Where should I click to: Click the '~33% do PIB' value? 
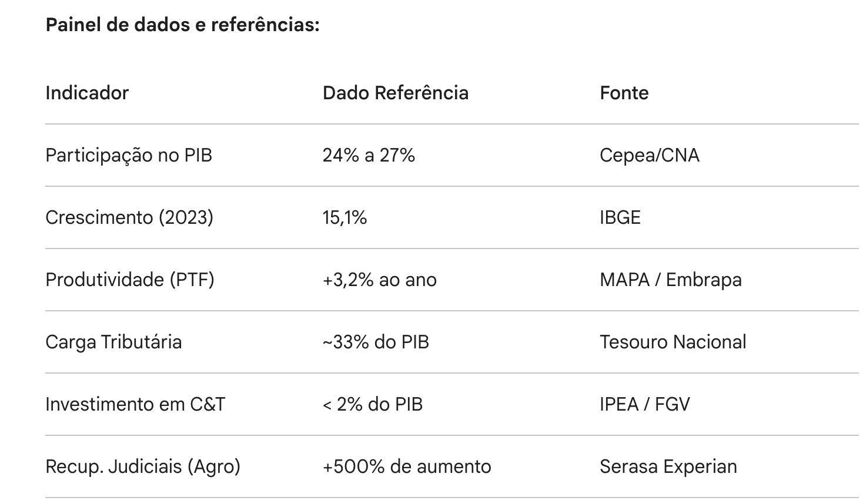click(376, 342)
